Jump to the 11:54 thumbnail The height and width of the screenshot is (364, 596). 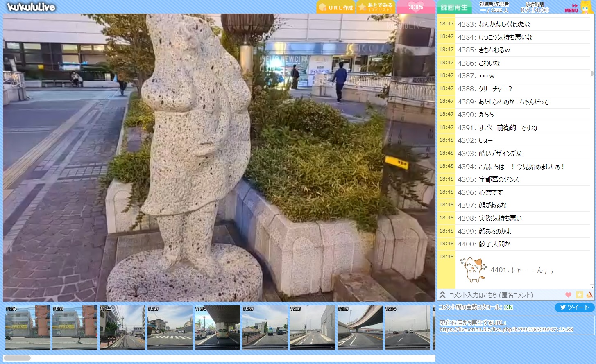point(217,328)
